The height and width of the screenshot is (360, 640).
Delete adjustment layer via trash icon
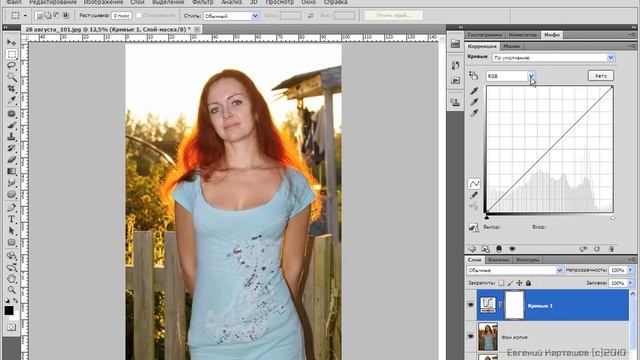pos(611,249)
